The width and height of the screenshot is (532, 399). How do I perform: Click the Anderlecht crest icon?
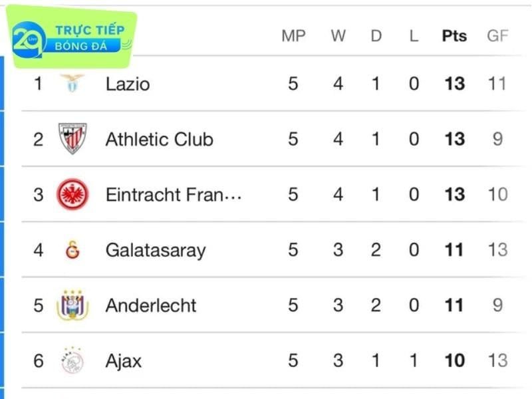(72, 305)
